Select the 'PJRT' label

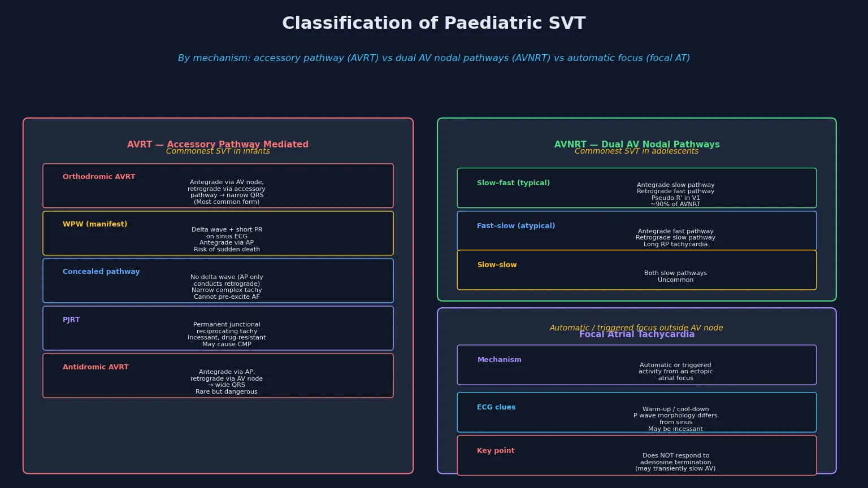click(71, 320)
